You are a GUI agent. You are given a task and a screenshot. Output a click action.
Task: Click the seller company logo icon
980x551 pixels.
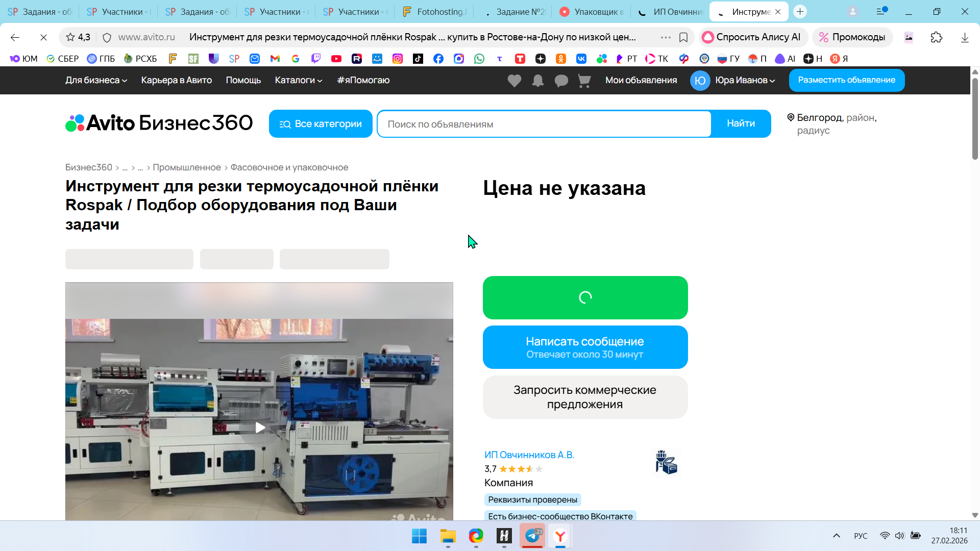point(666,462)
